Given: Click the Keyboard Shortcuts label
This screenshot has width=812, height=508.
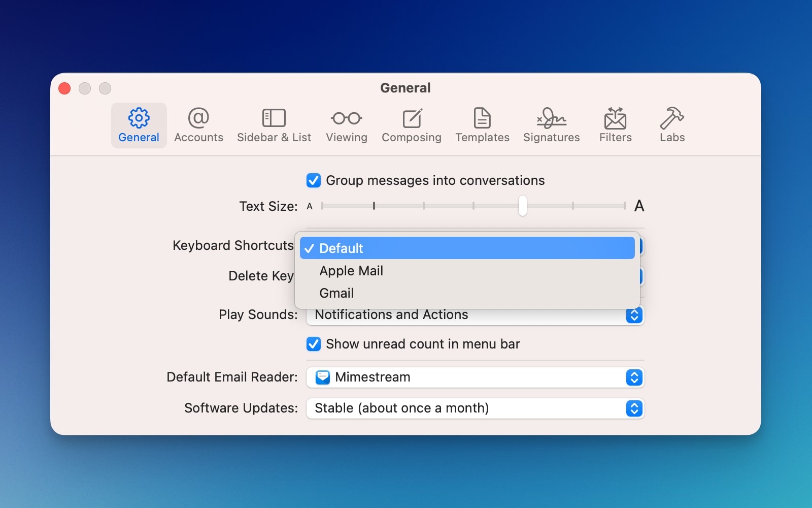Looking at the screenshot, I should point(233,245).
